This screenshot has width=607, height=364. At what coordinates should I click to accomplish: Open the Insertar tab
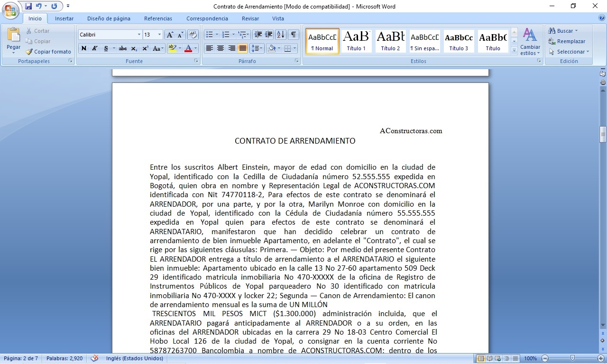point(64,18)
